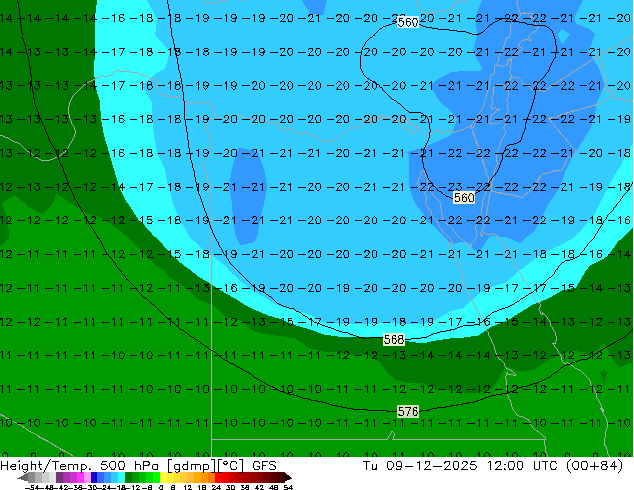
Task: Click the 568 contour height label
Action: pos(393,339)
